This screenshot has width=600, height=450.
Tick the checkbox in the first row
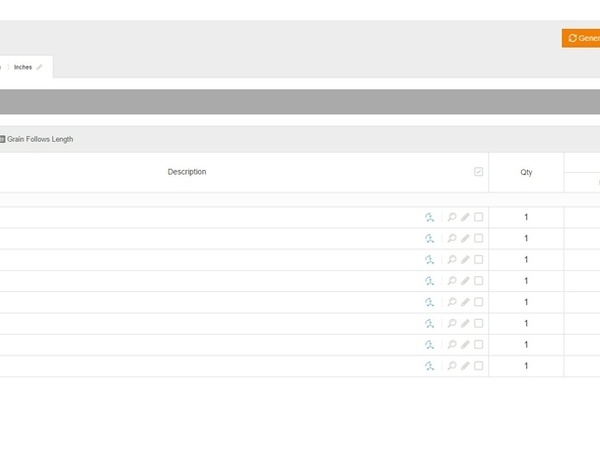(479, 217)
